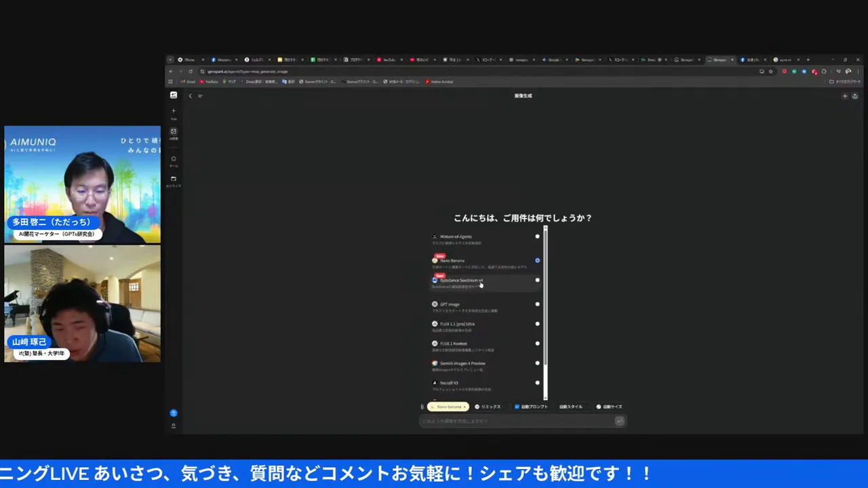
Task: Click the blue avatar at sidebar bottom
Action: [174, 413]
